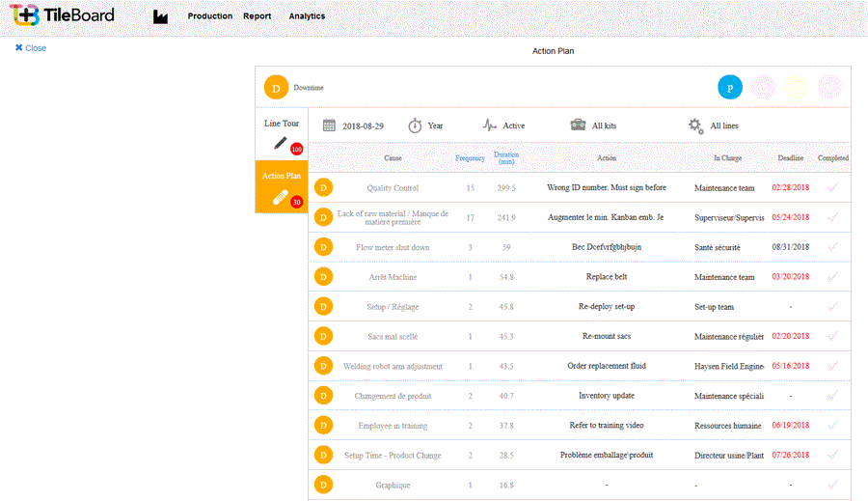This screenshot has height=501, width=868.
Task: Mark Lack of raw material row completed
Action: 832,217
